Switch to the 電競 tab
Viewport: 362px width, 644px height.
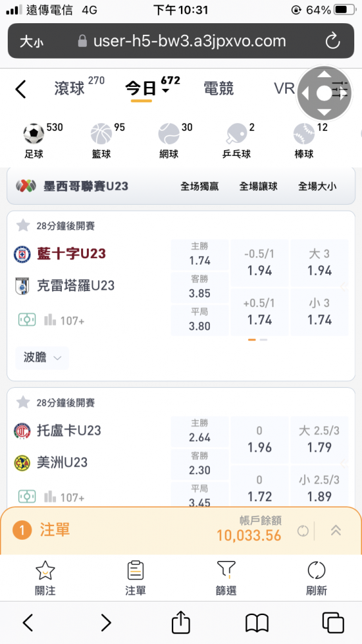click(218, 89)
